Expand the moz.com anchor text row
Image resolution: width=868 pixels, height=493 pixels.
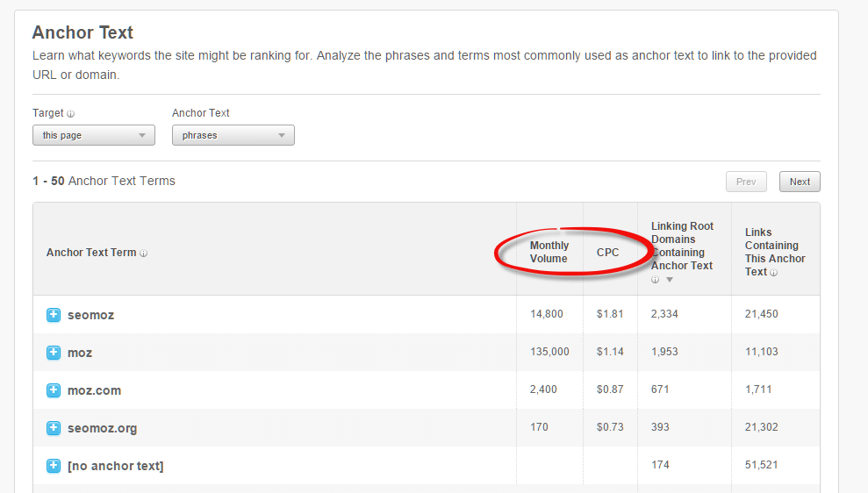click(54, 390)
